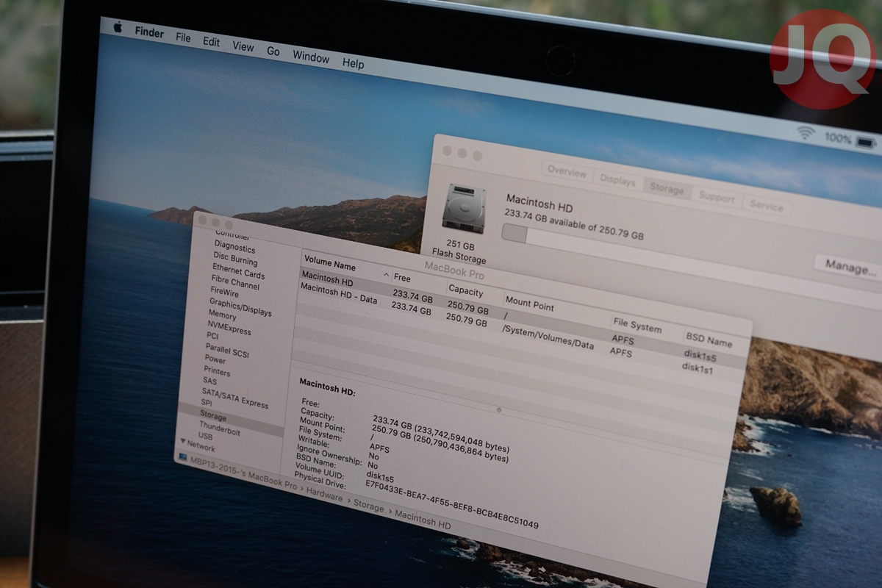Select PCI in the sidebar

(212, 336)
